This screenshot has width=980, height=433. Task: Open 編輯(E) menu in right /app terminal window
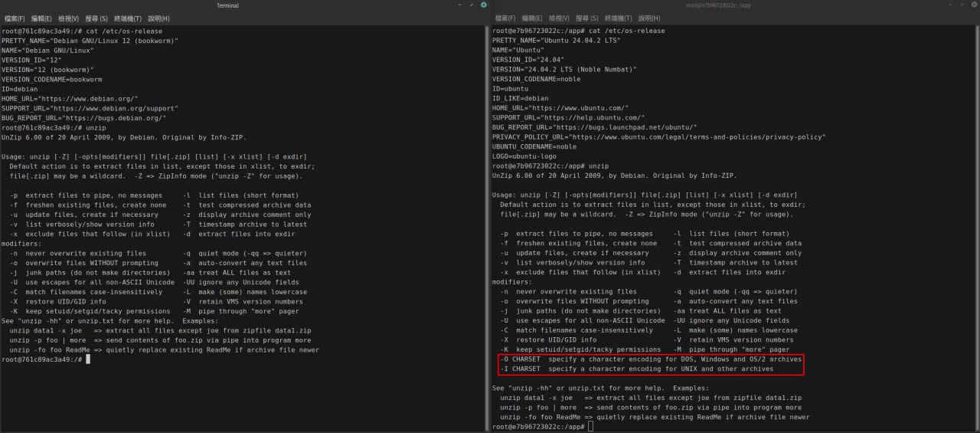point(533,18)
